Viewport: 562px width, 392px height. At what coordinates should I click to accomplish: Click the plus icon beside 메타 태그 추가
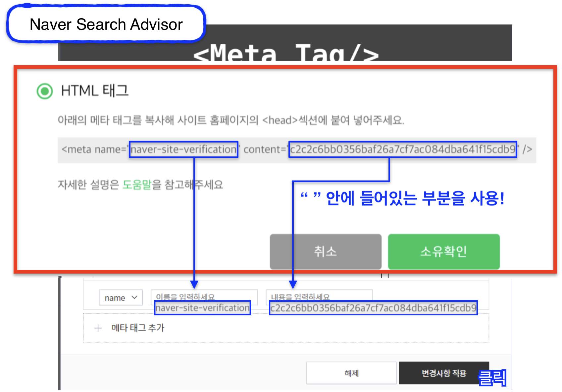click(98, 328)
